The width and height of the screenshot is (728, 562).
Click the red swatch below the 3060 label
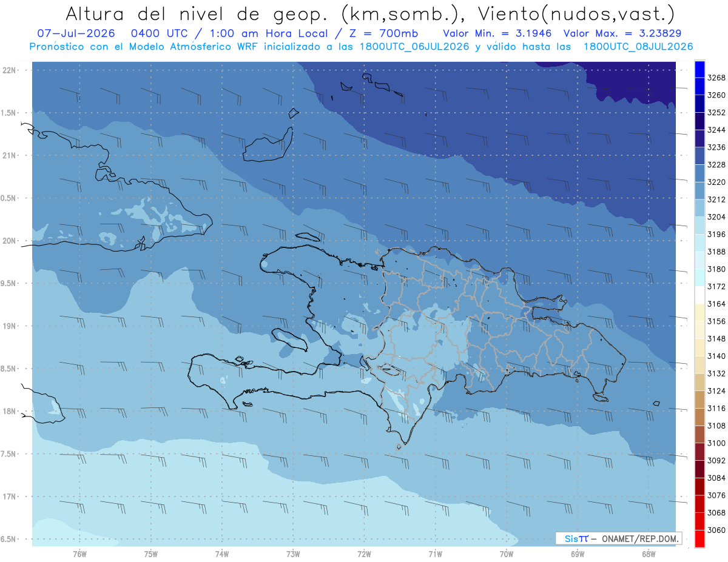tap(699, 538)
